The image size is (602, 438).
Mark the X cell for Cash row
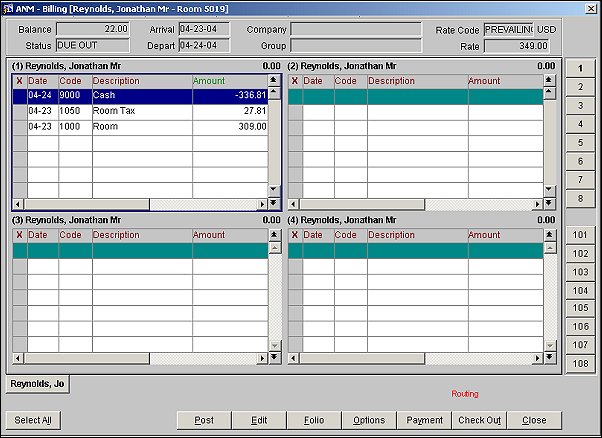(19, 95)
